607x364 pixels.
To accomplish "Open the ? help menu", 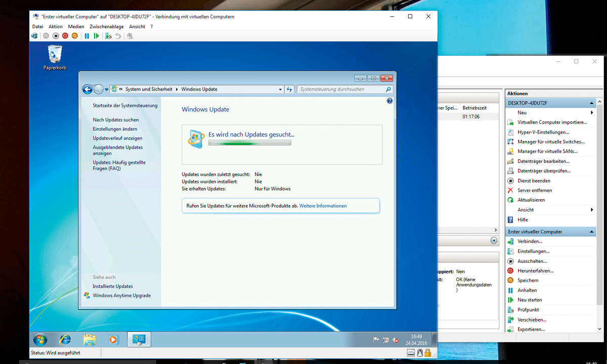I will point(152,26).
